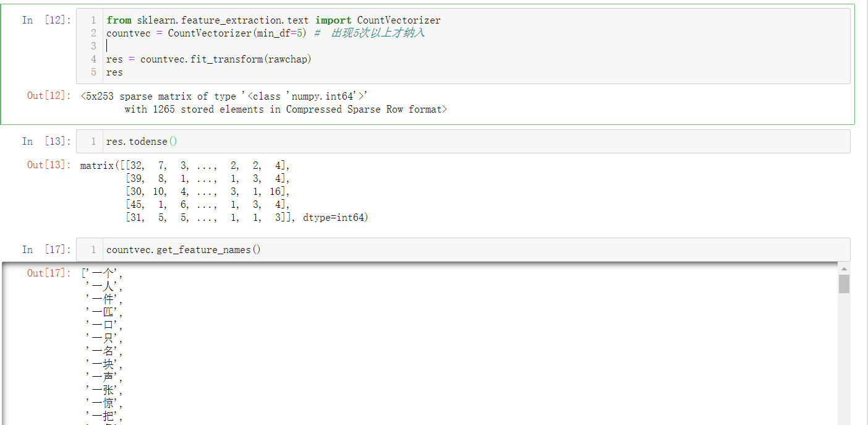Click line number 5 in cell 12

93,72
